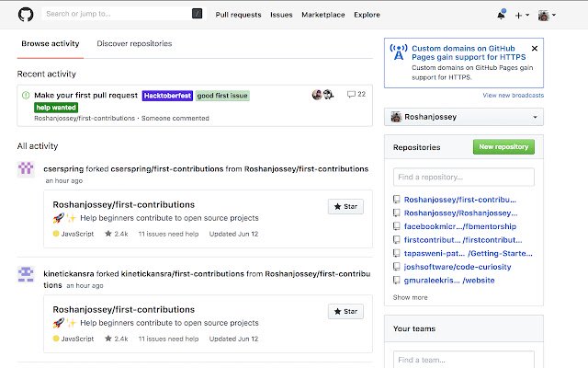Screen dimensions: 588x368
Task: Star the repository in cserspring's fork card
Action: click(345, 206)
